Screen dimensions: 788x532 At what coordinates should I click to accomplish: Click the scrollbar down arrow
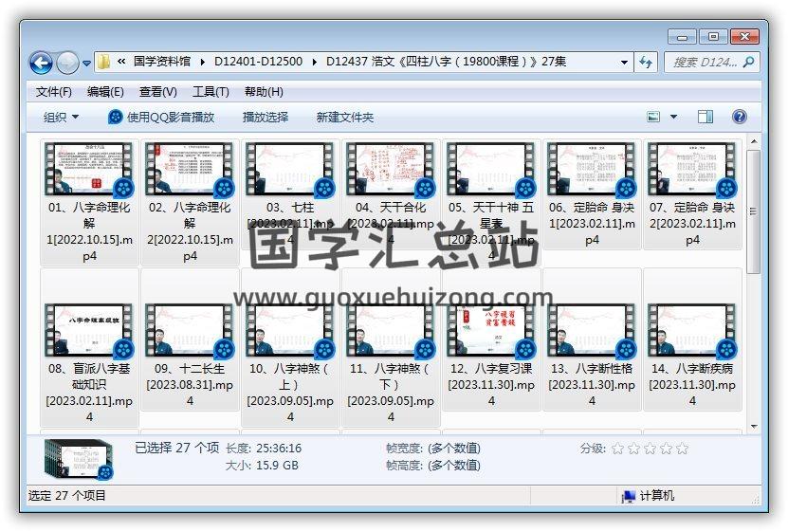tap(753, 427)
